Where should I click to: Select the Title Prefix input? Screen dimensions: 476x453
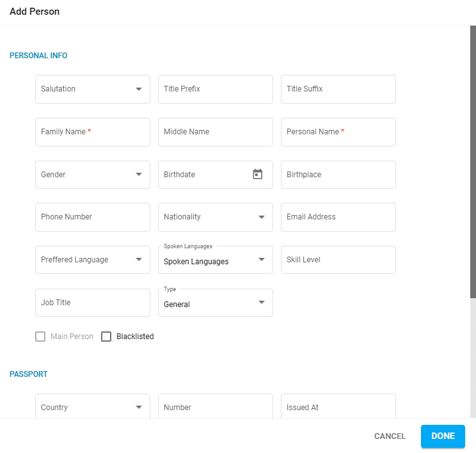[x=216, y=90]
